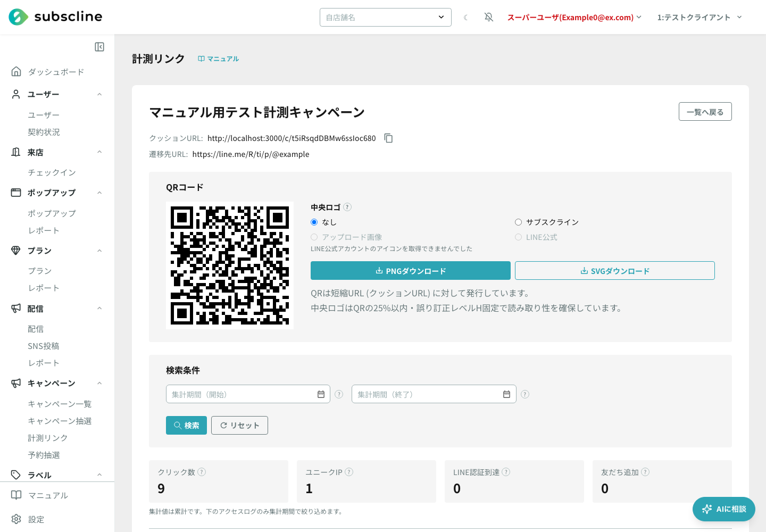Open the マニュアル link beside page title
This screenshot has width=766, height=532.
[x=219, y=59]
